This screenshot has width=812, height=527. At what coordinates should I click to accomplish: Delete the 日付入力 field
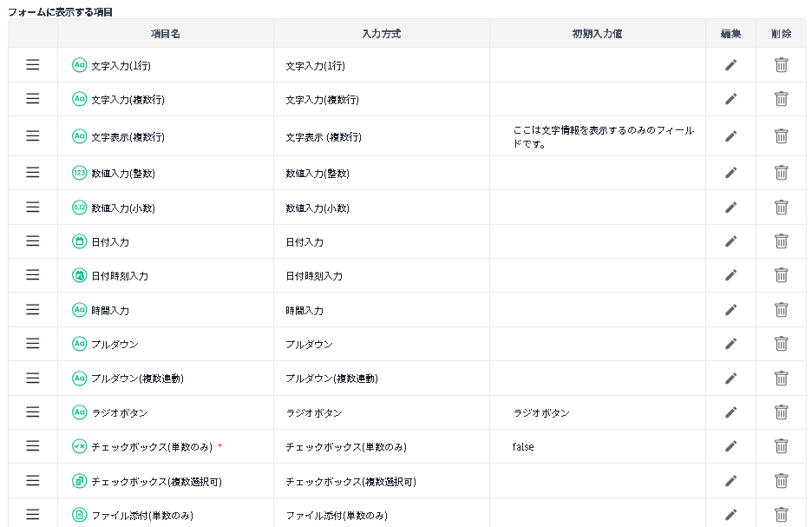click(781, 241)
